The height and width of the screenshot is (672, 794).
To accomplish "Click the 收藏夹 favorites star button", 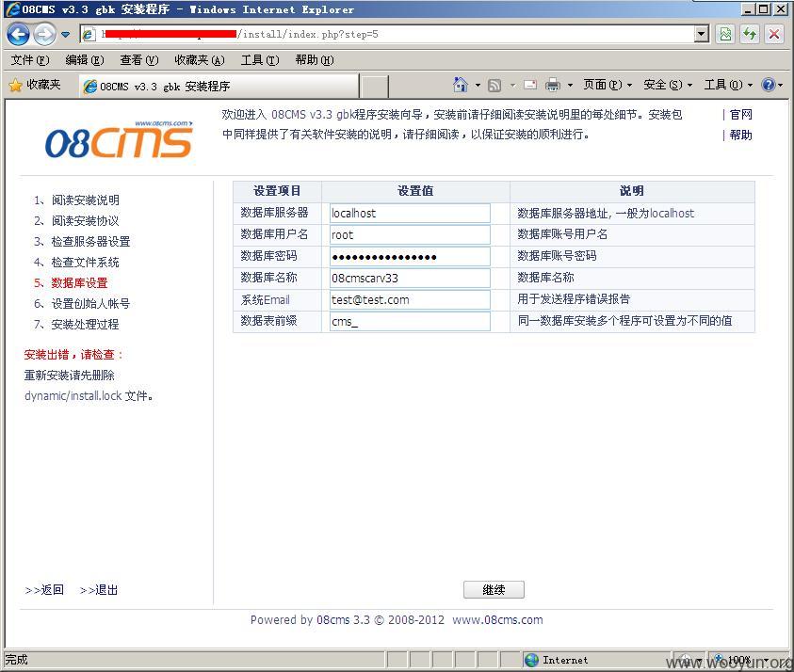I will click(35, 85).
